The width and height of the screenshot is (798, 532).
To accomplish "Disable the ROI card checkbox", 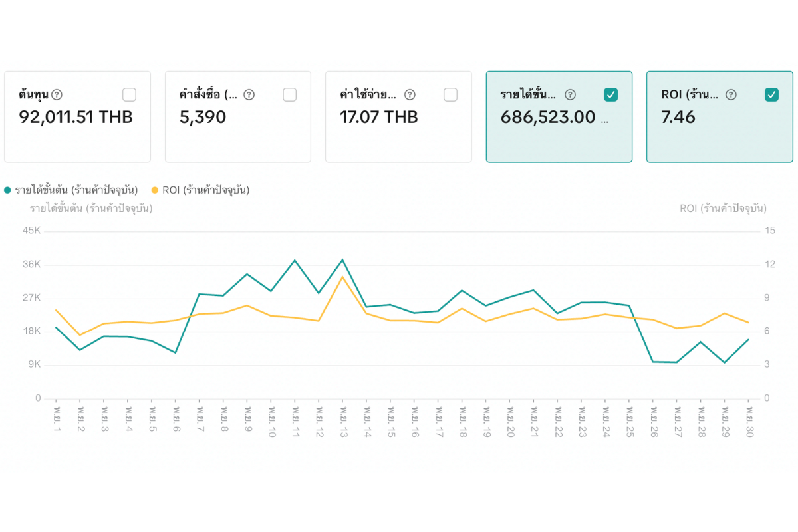I will tap(771, 95).
